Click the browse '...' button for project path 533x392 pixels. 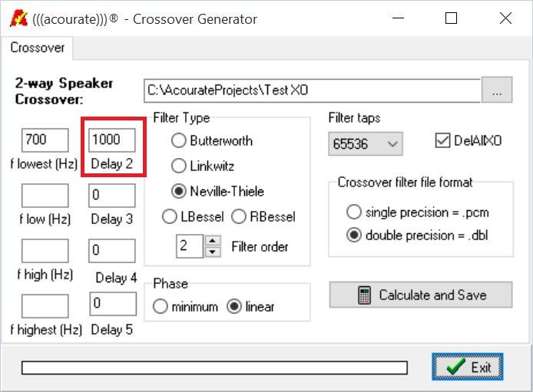(497, 90)
